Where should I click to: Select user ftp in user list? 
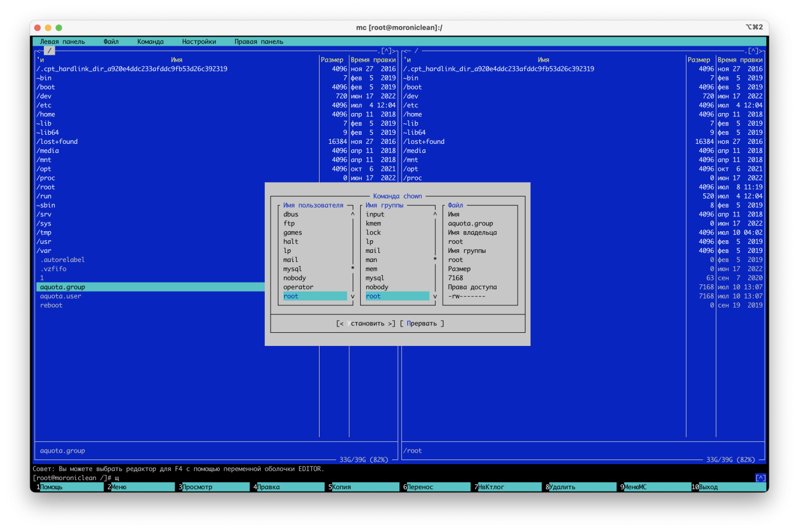pyautogui.click(x=289, y=224)
